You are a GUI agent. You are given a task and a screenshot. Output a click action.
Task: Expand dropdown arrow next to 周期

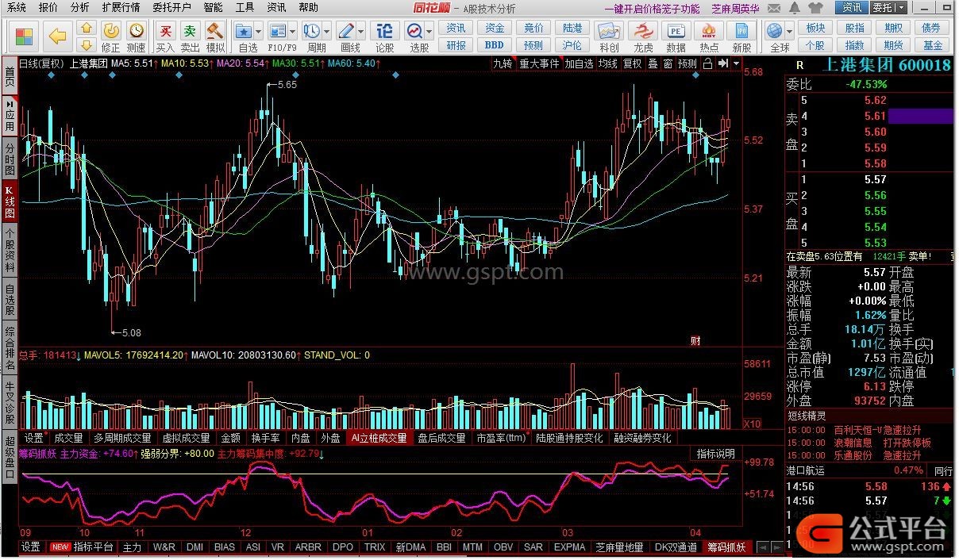(326, 32)
